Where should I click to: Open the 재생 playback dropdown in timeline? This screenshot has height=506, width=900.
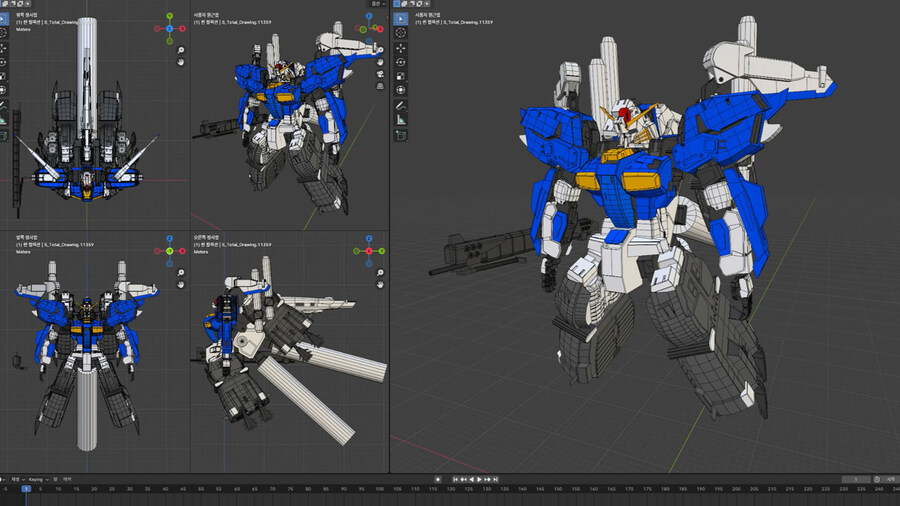click(x=17, y=479)
